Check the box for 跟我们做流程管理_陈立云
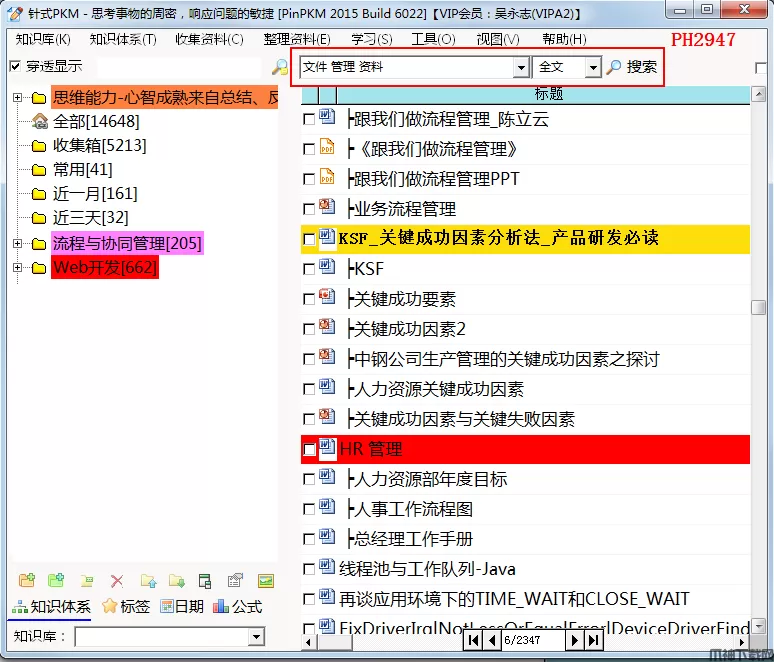 tap(309, 119)
